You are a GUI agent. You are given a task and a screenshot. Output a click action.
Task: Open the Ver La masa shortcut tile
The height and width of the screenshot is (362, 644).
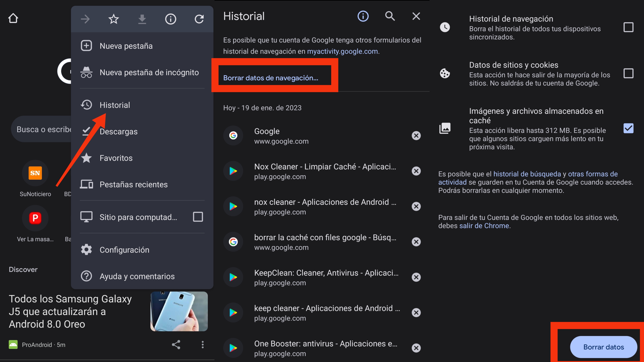click(x=35, y=224)
